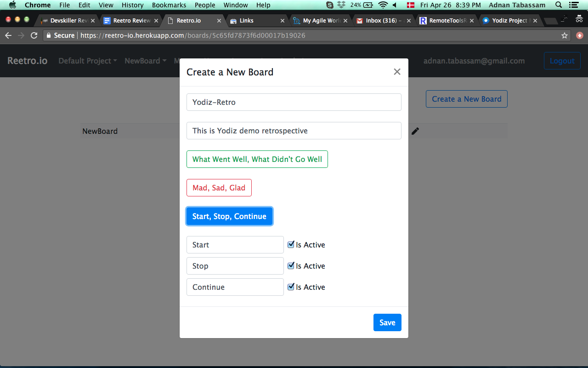
Task: Open the Edit menu
Action: (85, 5)
